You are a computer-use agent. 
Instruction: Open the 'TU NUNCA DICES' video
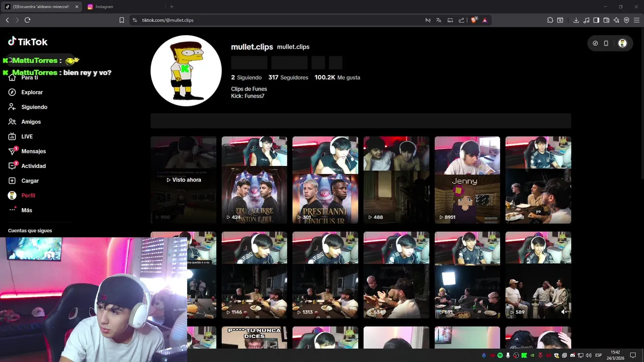[254, 337]
